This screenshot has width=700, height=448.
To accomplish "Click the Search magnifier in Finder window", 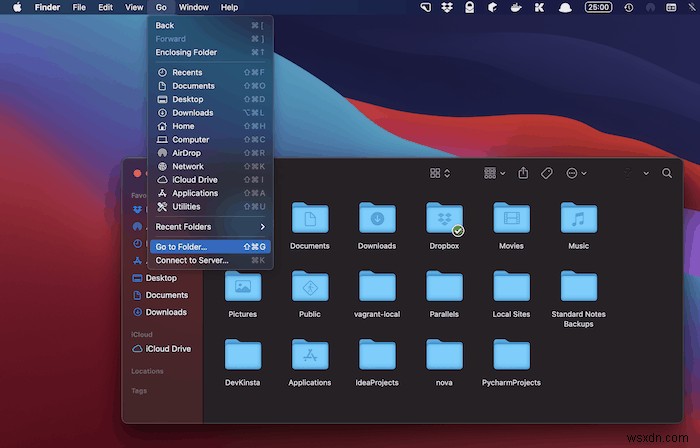I will coord(667,173).
